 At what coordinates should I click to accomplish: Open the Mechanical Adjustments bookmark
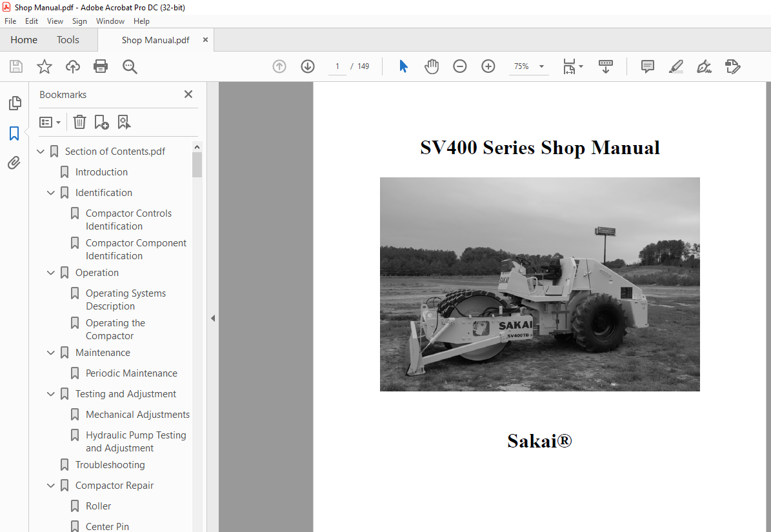click(x=137, y=415)
